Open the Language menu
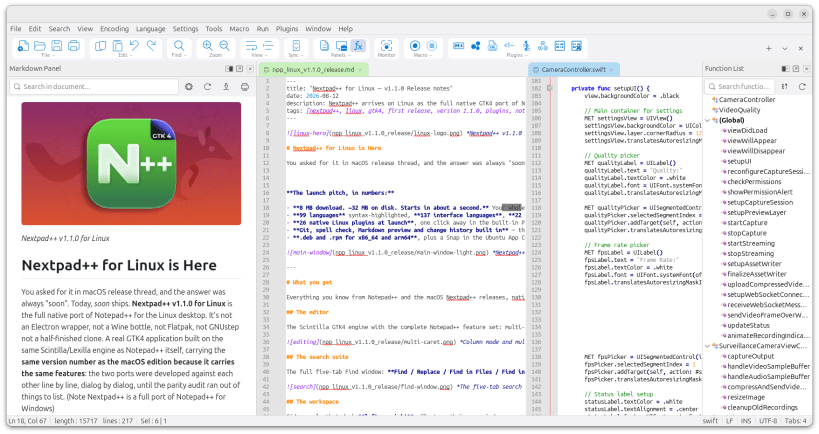819x434 pixels. point(150,29)
